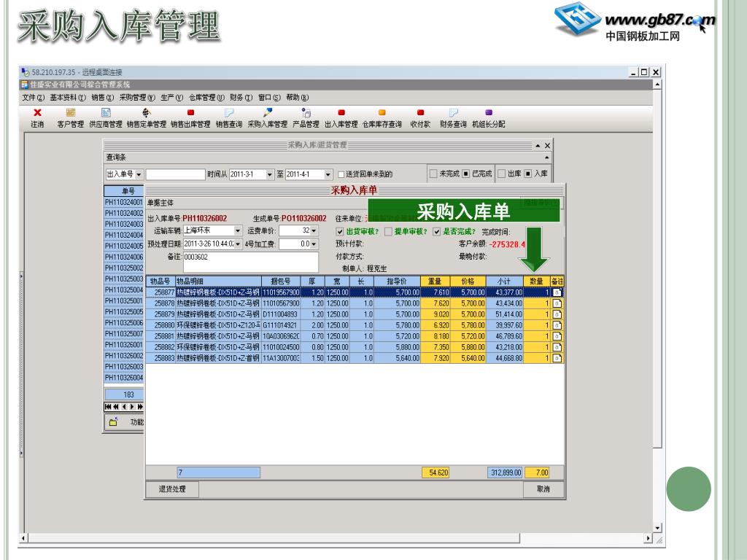The height and width of the screenshot is (560, 747).
Task: Toggle the 提单审核? checkbox
Action: (388, 232)
